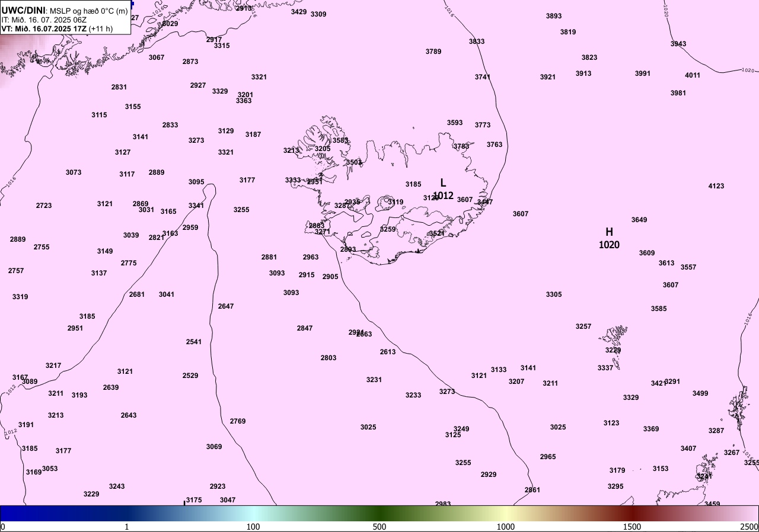
Task: Click the value 3231
Action: 374,380
